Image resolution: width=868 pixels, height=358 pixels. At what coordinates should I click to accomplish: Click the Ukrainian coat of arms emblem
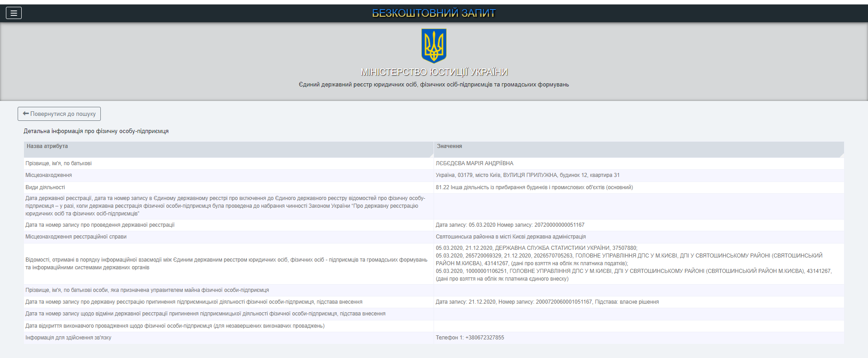point(434,46)
